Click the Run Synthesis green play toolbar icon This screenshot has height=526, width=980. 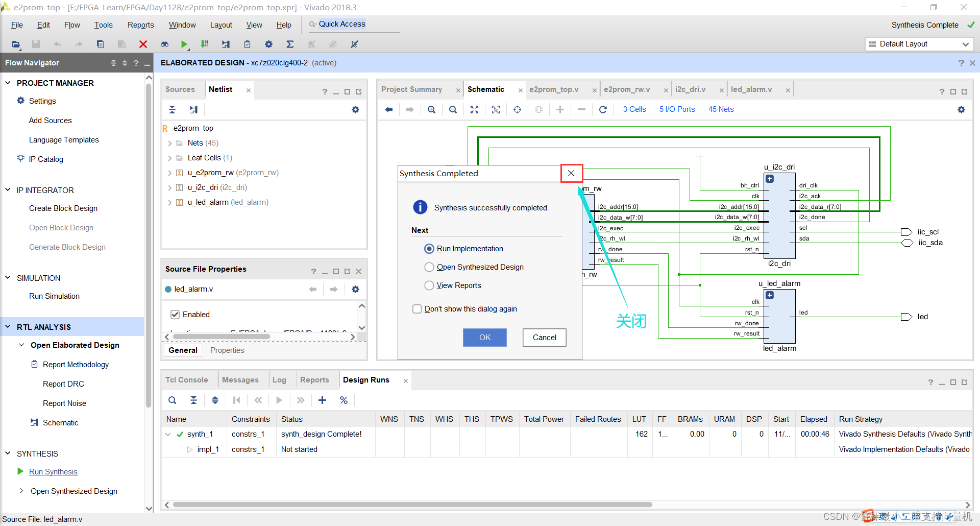pos(184,44)
